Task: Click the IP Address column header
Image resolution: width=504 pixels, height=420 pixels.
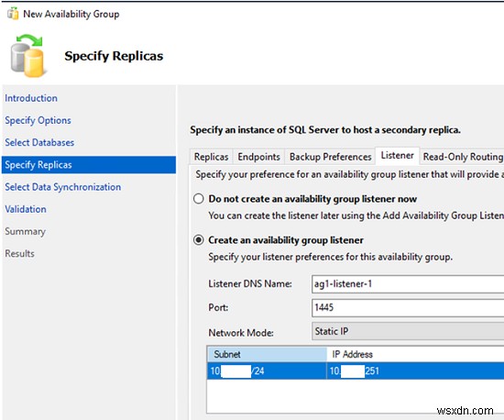Action: (x=415, y=354)
